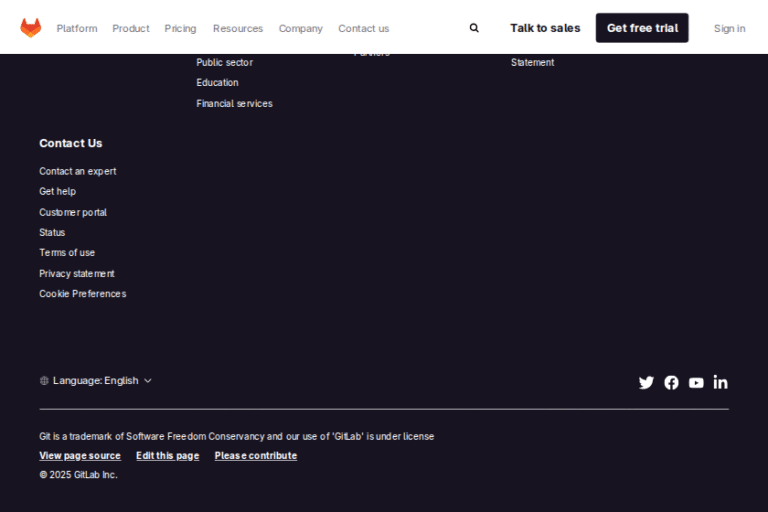This screenshot has height=512, width=768.
Task: Click Edit this page link
Action: click(168, 456)
